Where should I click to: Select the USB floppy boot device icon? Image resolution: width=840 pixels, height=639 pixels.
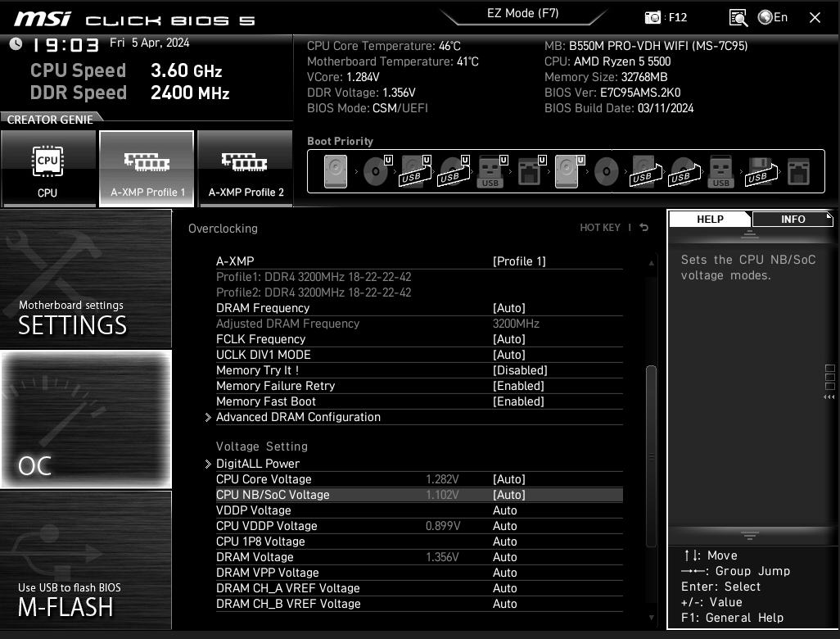pos(761,171)
